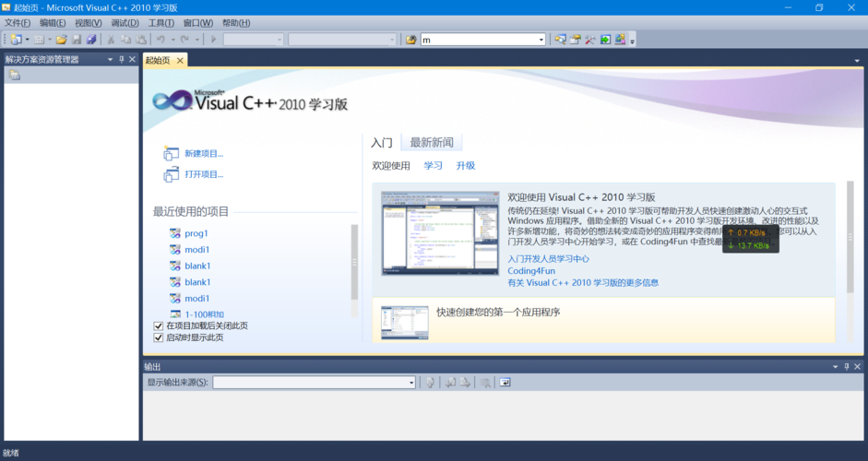Expand the New Project dropdown arrow
This screenshot has width=868, height=461.
pos(27,40)
